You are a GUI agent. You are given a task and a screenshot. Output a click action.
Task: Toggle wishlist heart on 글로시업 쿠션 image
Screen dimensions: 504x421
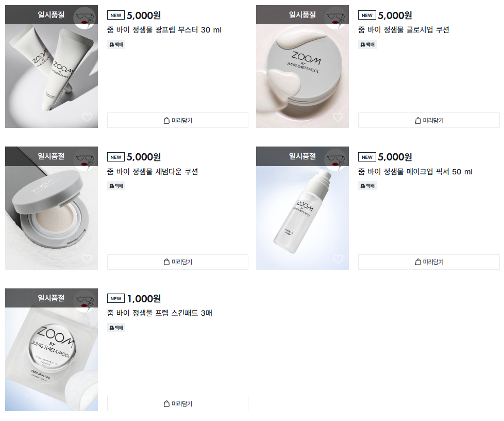tap(338, 117)
